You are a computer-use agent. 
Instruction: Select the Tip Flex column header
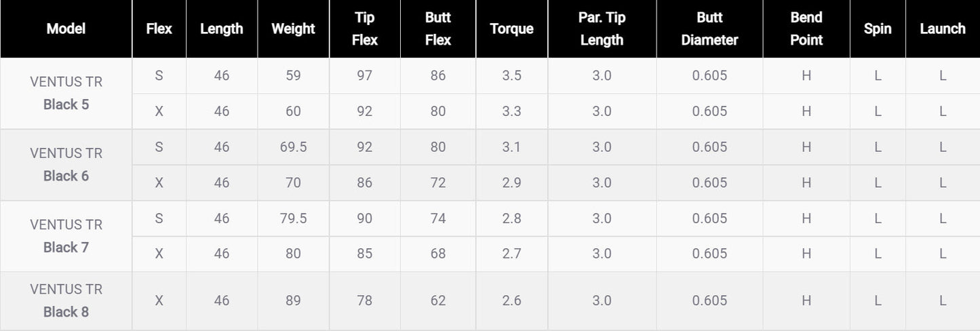(364, 29)
